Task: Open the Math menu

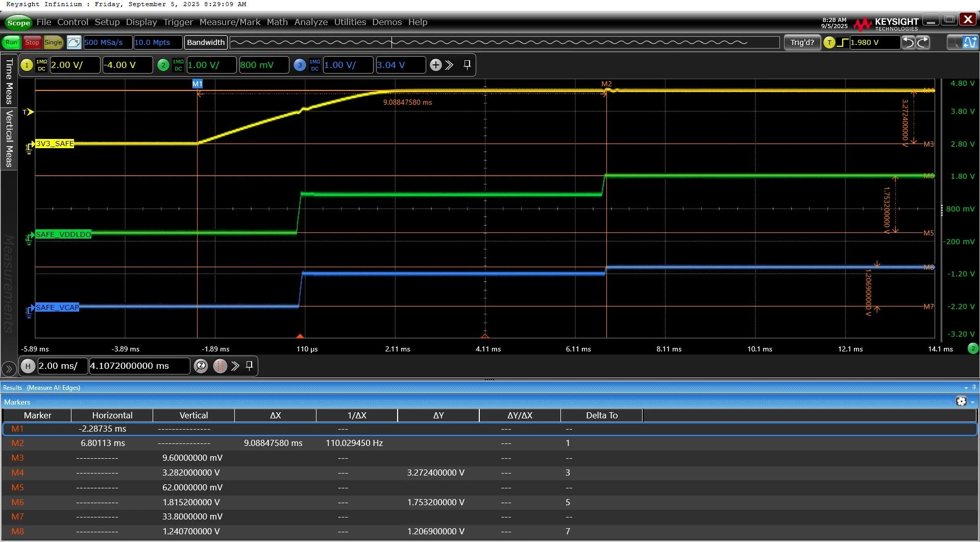Action: click(x=277, y=22)
